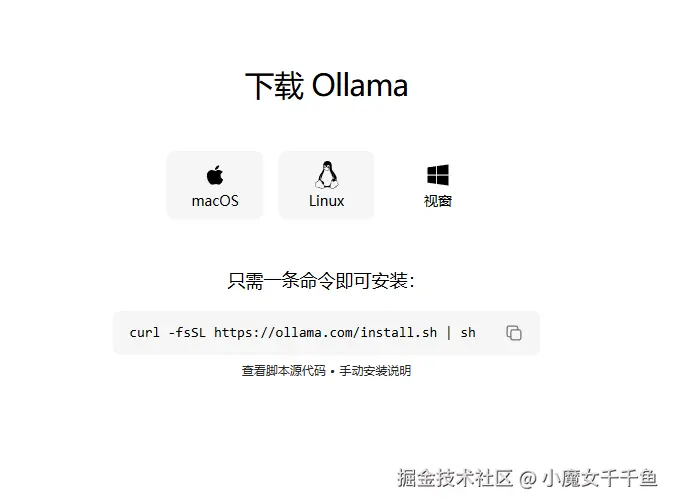This screenshot has height=504, width=673.
Task: Click the word curl in the command
Action: click(144, 333)
